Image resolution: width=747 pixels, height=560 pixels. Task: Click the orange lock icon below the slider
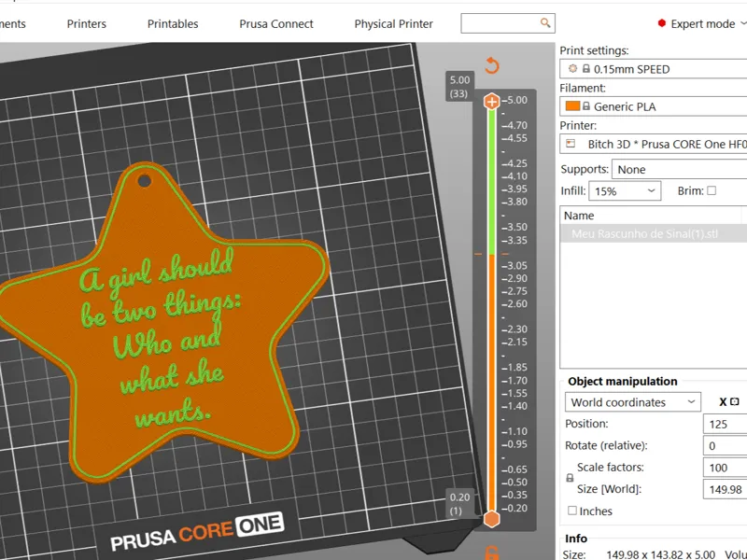tap(492, 553)
